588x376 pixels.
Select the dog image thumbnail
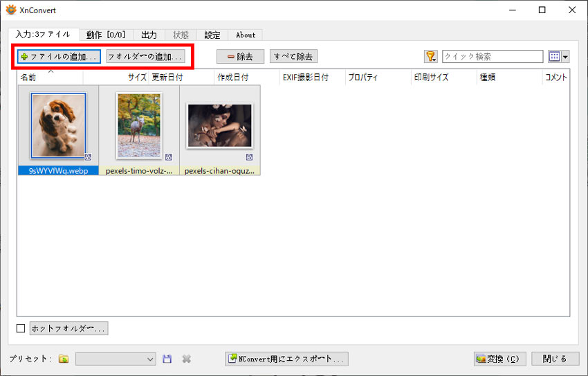[59, 126]
